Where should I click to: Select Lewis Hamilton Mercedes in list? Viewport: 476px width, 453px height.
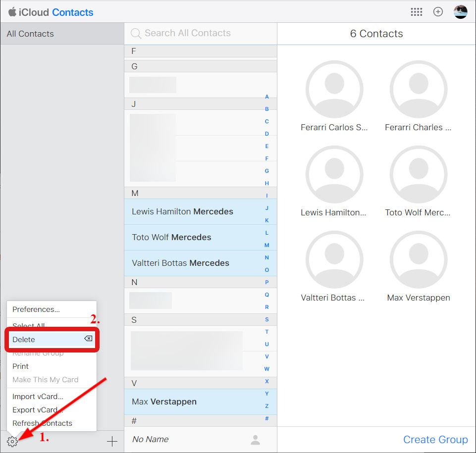click(x=201, y=211)
